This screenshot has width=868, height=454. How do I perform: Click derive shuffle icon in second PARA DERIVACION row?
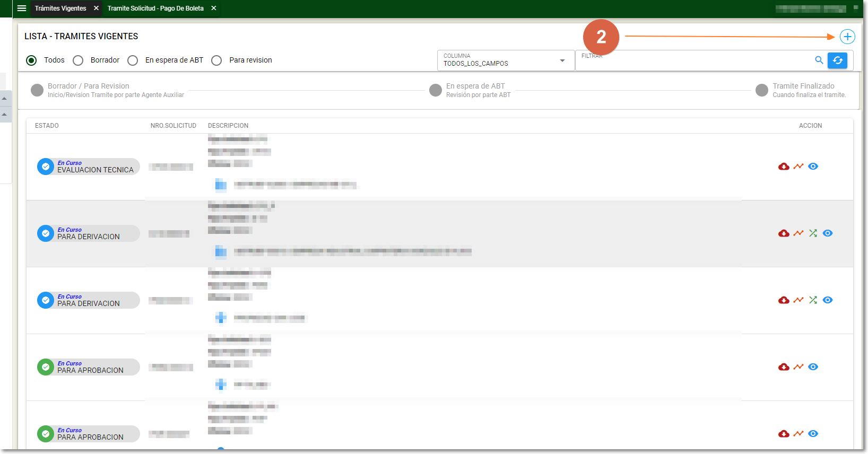(813, 300)
